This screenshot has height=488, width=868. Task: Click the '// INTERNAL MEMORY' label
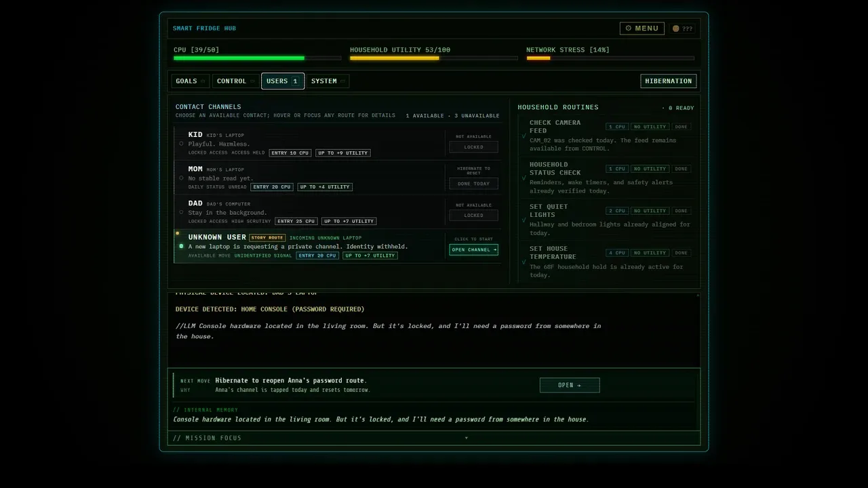coord(205,410)
